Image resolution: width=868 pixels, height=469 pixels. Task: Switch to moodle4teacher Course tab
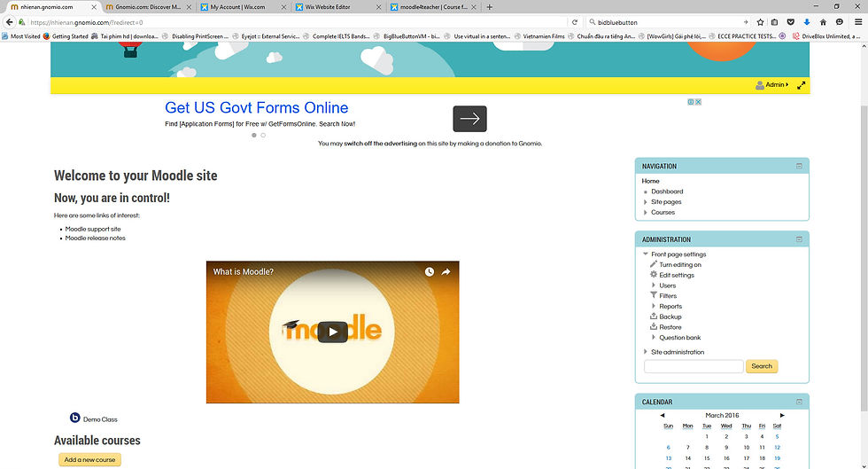[433, 7]
